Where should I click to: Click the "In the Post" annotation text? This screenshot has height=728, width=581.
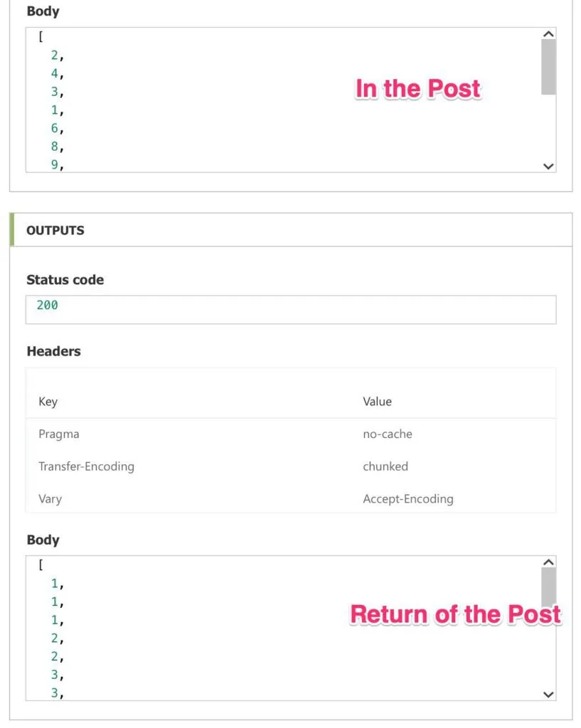[418, 89]
